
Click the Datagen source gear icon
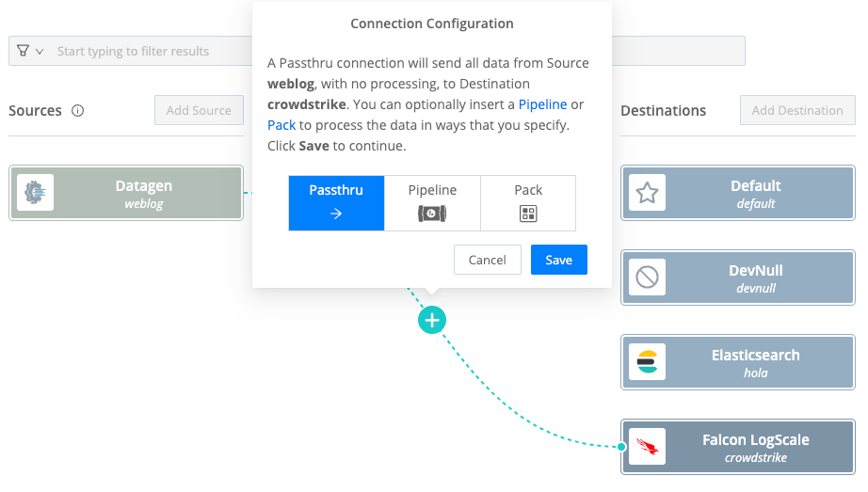click(x=36, y=193)
